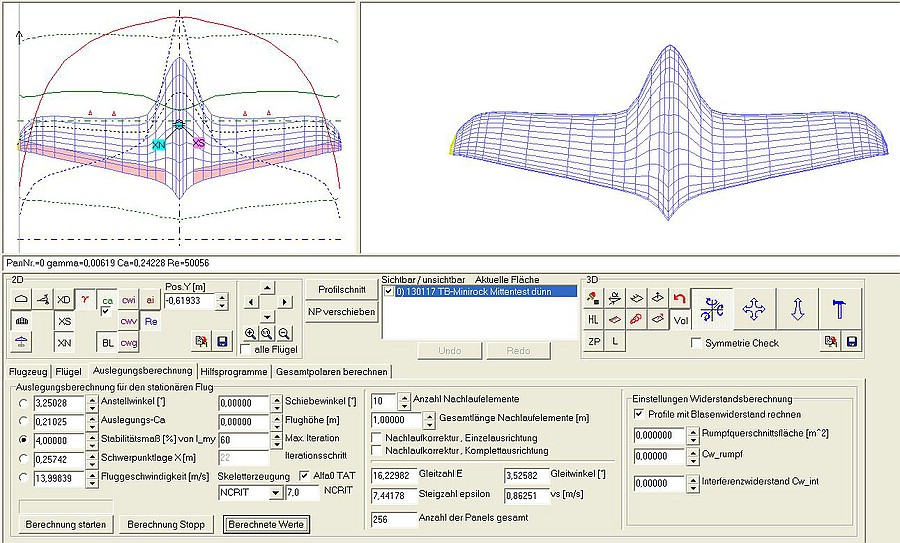Switch to the Flugzeug tab
Screen dimensions: 900x543
tap(28, 371)
